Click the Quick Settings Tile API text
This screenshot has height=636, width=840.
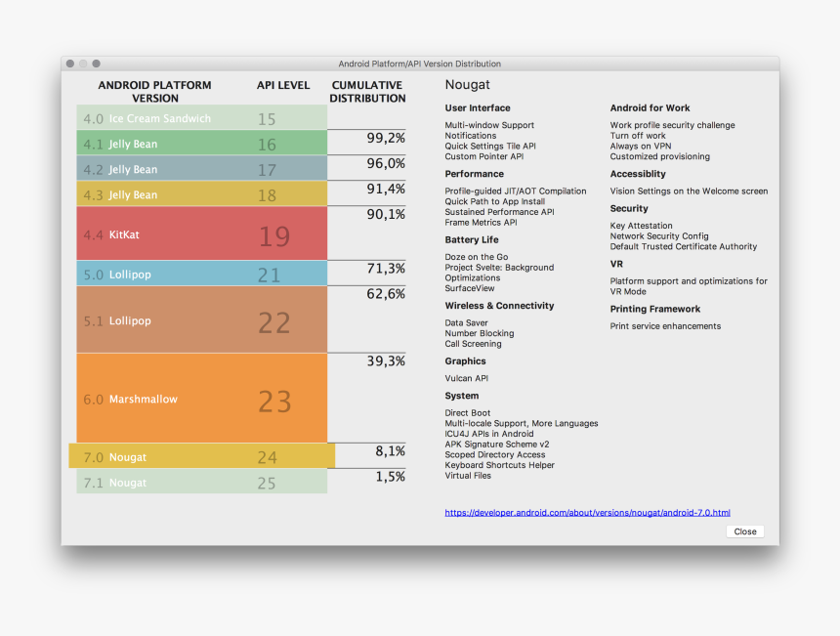[x=490, y=146]
